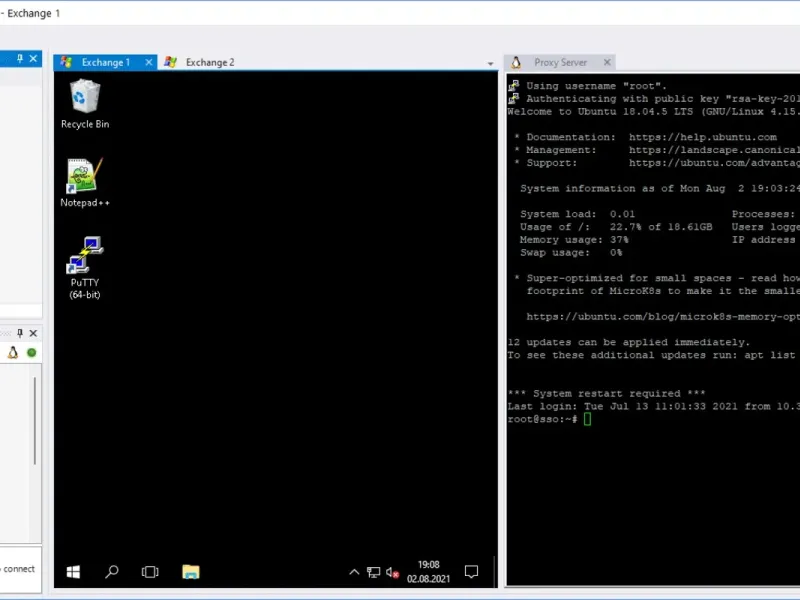Click the "System load: 0.01" text
The image size is (800, 600).
click(x=577, y=214)
